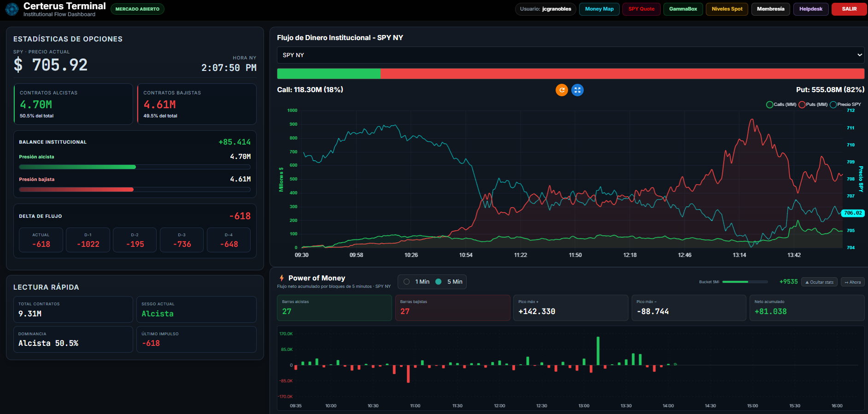Viewport: 868px width, 414px height.
Task: Click the Bucket 5M progress bar
Action: (x=745, y=282)
